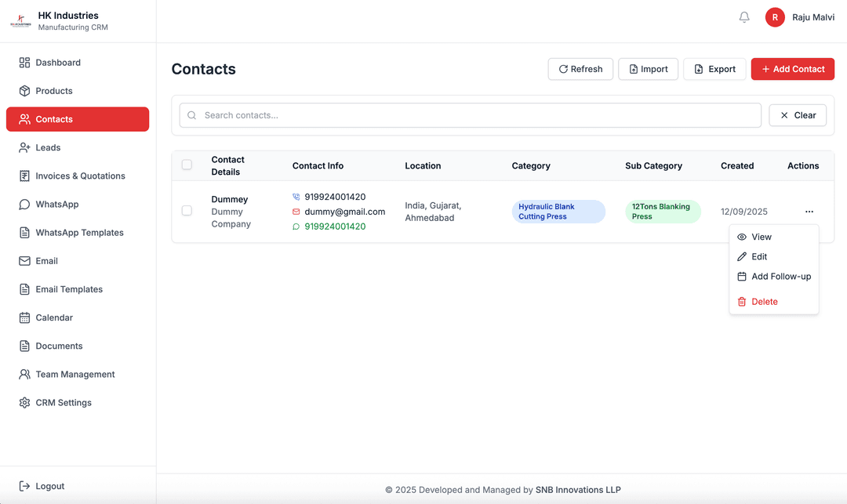Click the Add Contact button
The width and height of the screenshot is (847, 504).
[x=792, y=69]
